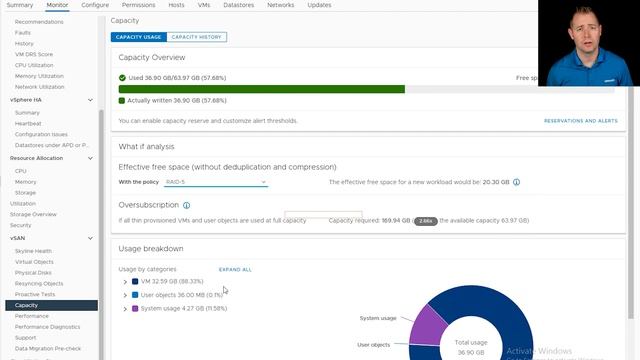Open Performance Diagnostics under vSAN
Screen dimensions: 640x360
(47, 327)
